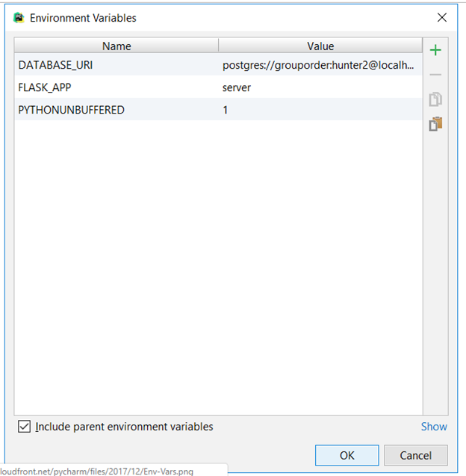Click the 'server' value cell
This screenshot has height=476, width=466.
[x=237, y=87]
